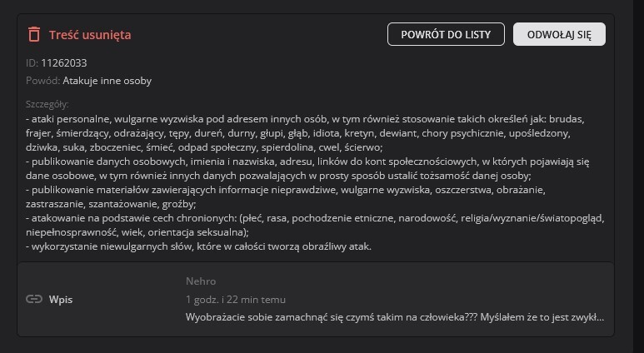The image size is (644, 353).
Task: Click the ellipsis ending the truncated post preview
Action: point(600,317)
